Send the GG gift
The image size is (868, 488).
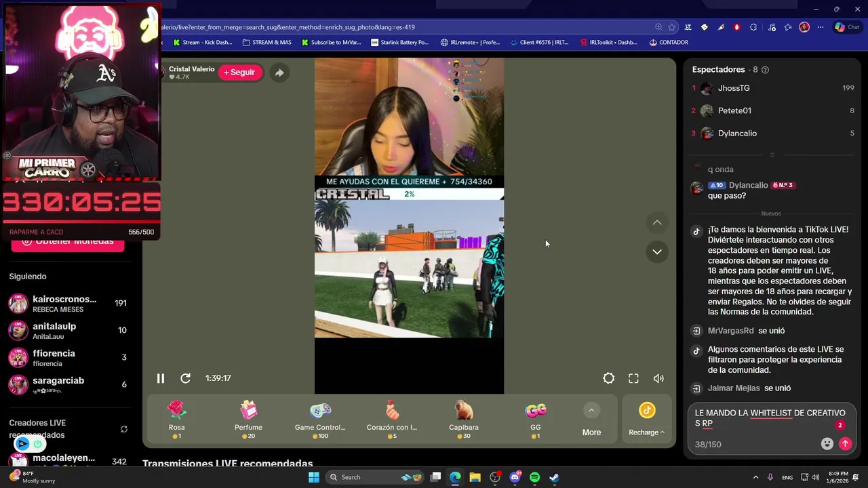536,419
